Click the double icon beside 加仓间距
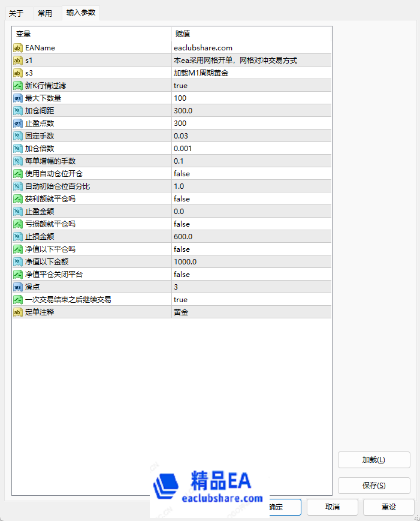This screenshot has width=420, height=521. click(17, 111)
